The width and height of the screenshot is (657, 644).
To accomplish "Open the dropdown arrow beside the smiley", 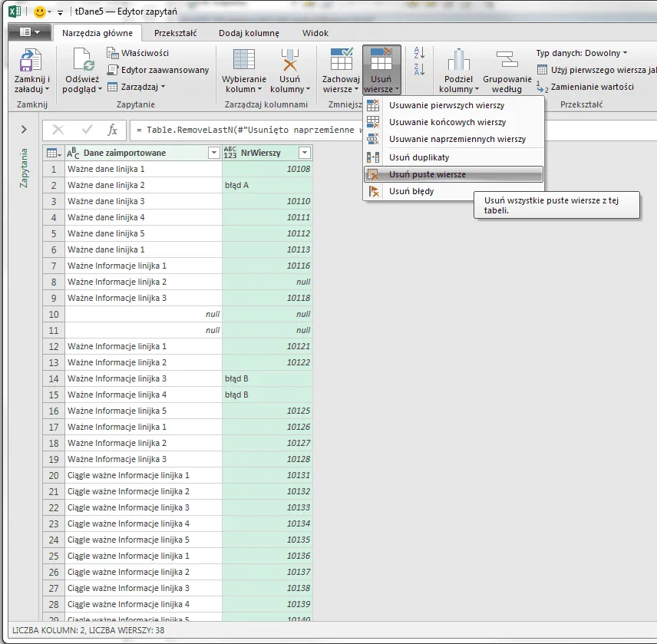I will [49, 12].
